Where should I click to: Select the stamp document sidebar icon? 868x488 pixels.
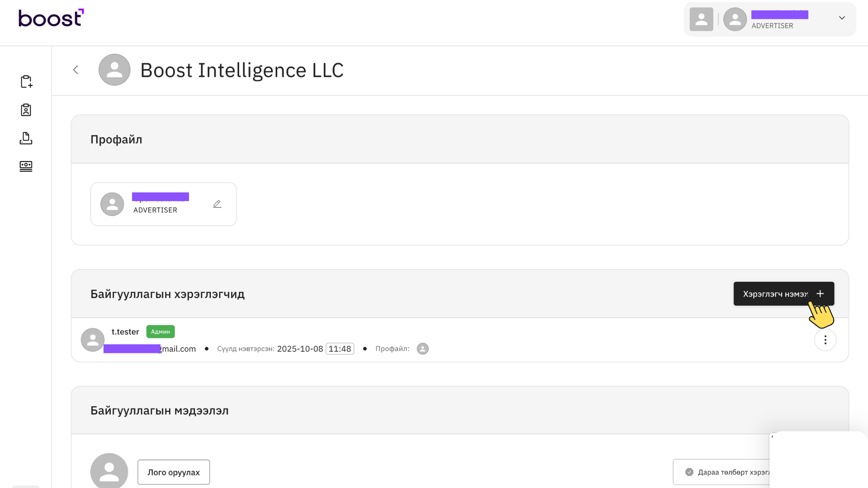point(26,138)
